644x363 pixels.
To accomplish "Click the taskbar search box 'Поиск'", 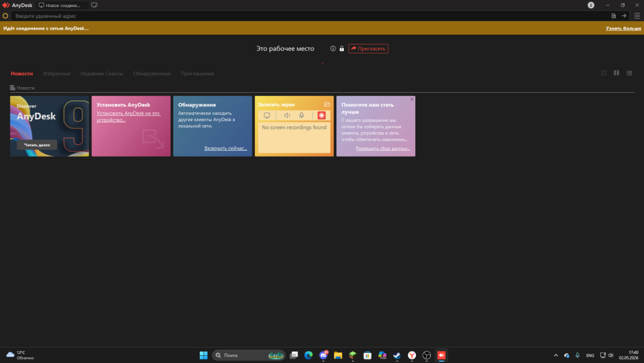I will [249, 355].
